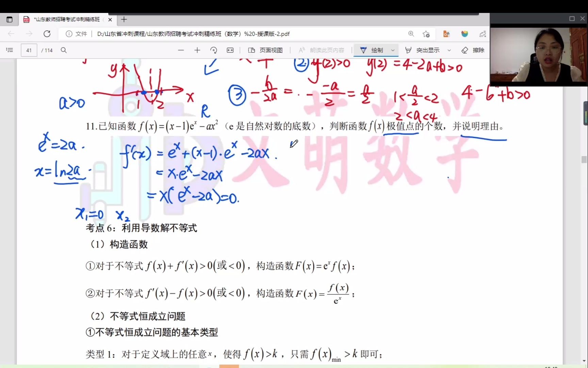Switch to 页面视图 page view

[266, 50]
